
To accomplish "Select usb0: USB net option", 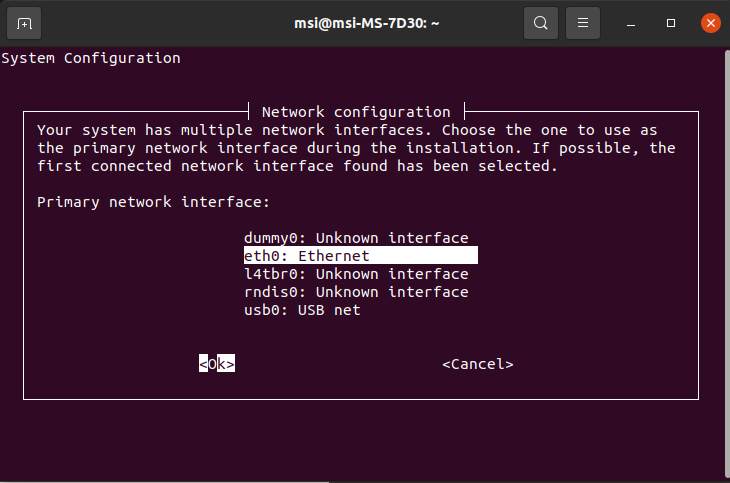I will coord(302,310).
